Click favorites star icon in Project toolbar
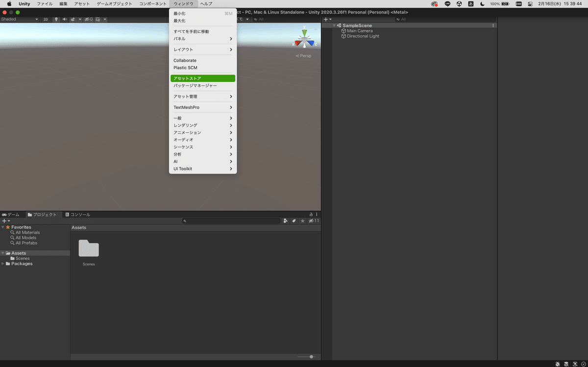Screen dimensions: 588x367 pos(302,221)
